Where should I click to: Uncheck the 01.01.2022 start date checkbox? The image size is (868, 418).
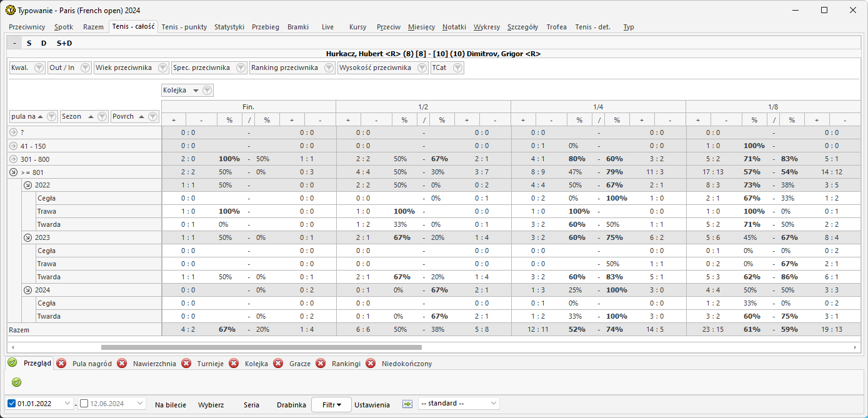coord(12,404)
